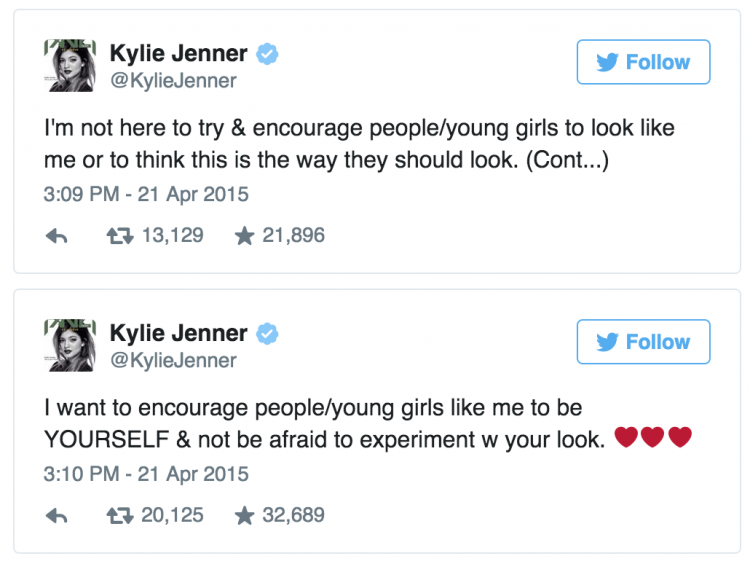Open Kylie Jenner's avatar on the 3:09 PM tweet
The image size is (750, 564).
click(x=69, y=65)
